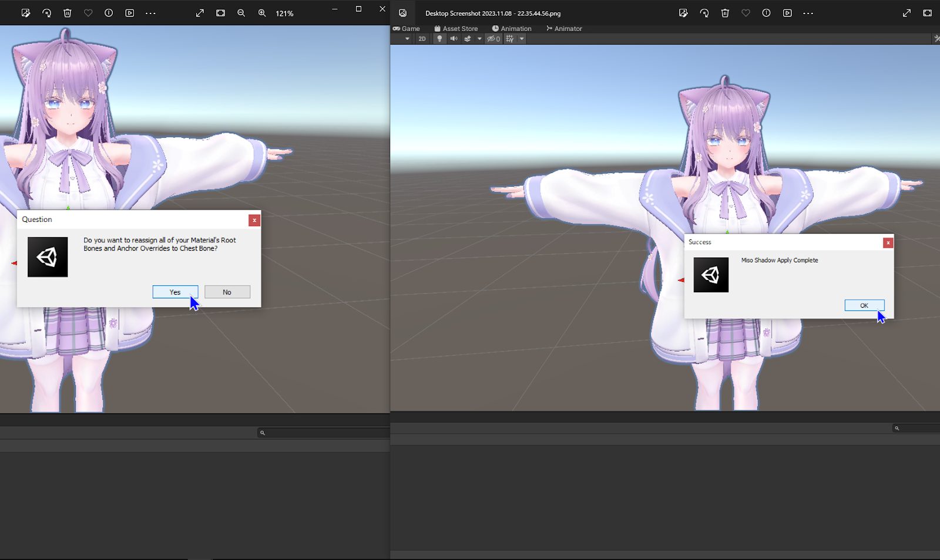Viewport: 940px width, 560px height.
Task: Open the See more options menu
Action: pyautogui.click(x=150, y=12)
